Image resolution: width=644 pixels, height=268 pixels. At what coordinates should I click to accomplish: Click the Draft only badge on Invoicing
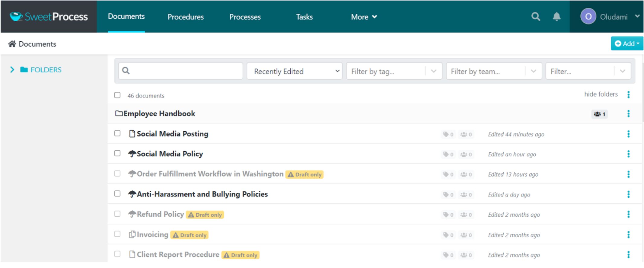click(189, 235)
